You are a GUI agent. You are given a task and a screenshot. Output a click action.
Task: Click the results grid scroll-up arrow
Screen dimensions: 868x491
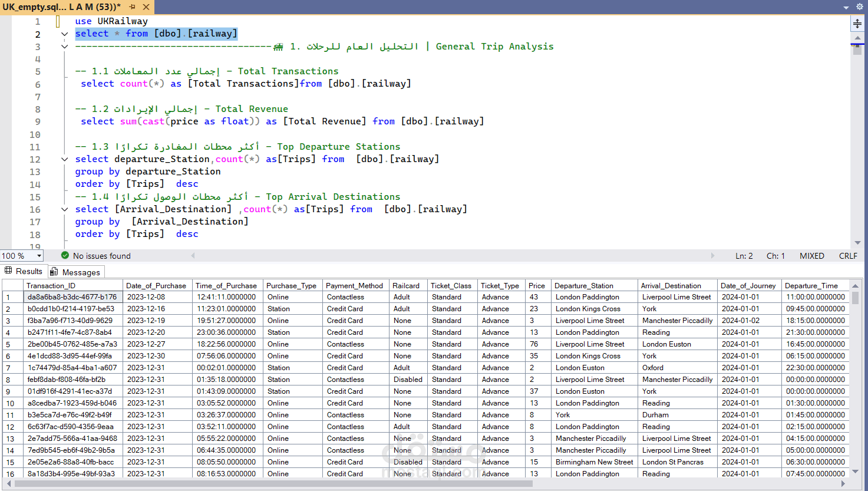pyautogui.click(x=856, y=285)
